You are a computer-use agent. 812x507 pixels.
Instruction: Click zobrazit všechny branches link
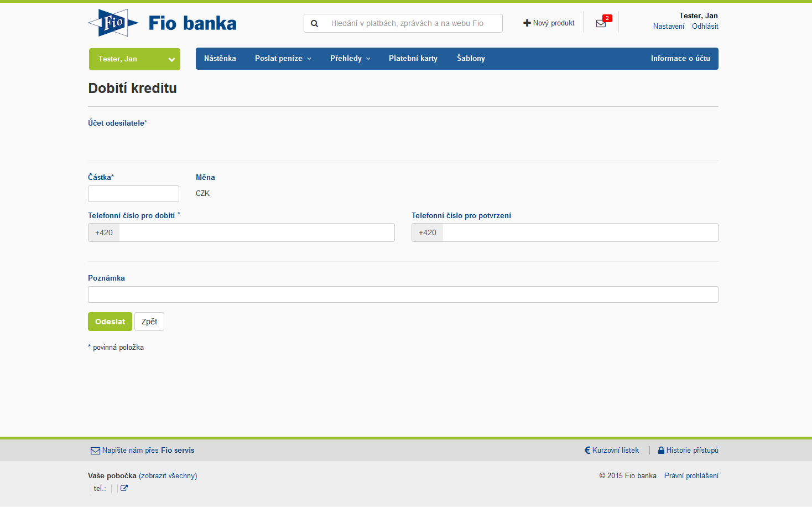click(x=168, y=475)
